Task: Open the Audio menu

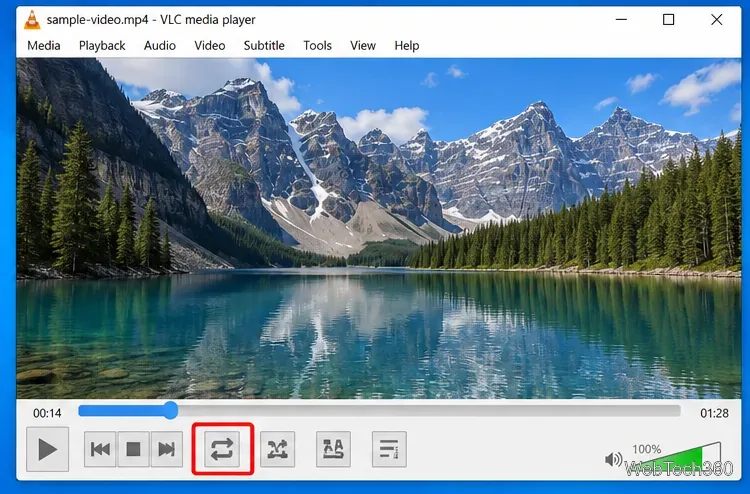Action: pos(160,45)
